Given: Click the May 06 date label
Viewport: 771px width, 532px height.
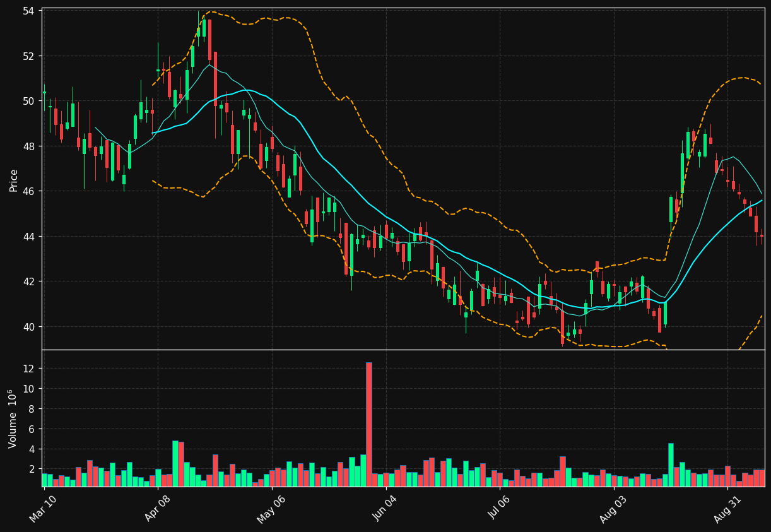Looking at the screenshot, I should point(271,508).
